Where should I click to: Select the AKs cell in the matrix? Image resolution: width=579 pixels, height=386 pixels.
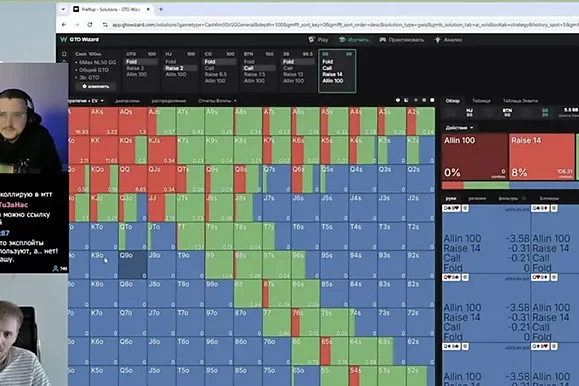click(x=103, y=121)
